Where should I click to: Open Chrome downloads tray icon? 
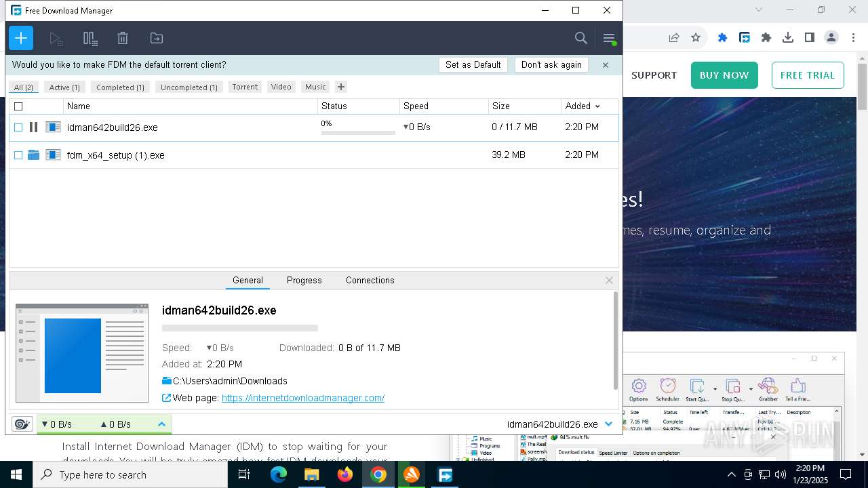coord(788,38)
